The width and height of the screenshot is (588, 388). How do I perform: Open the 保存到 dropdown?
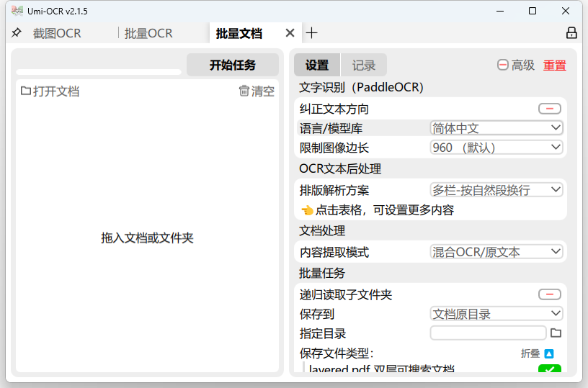point(496,314)
